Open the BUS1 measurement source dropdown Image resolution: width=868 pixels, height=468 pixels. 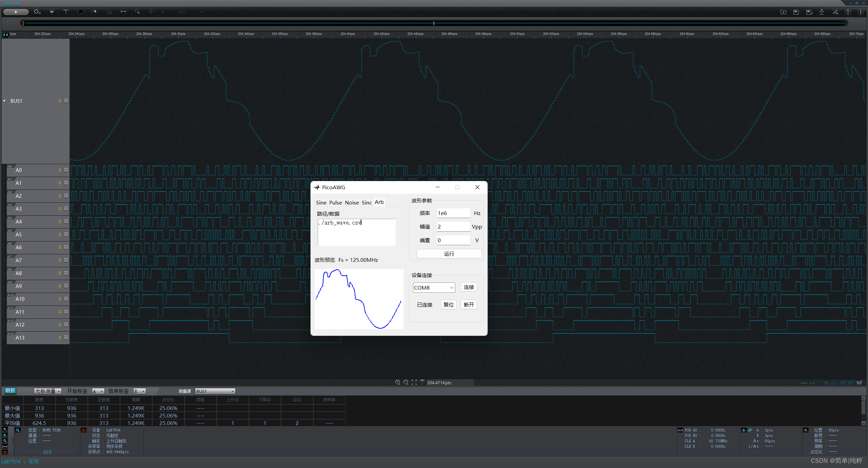point(215,391)
